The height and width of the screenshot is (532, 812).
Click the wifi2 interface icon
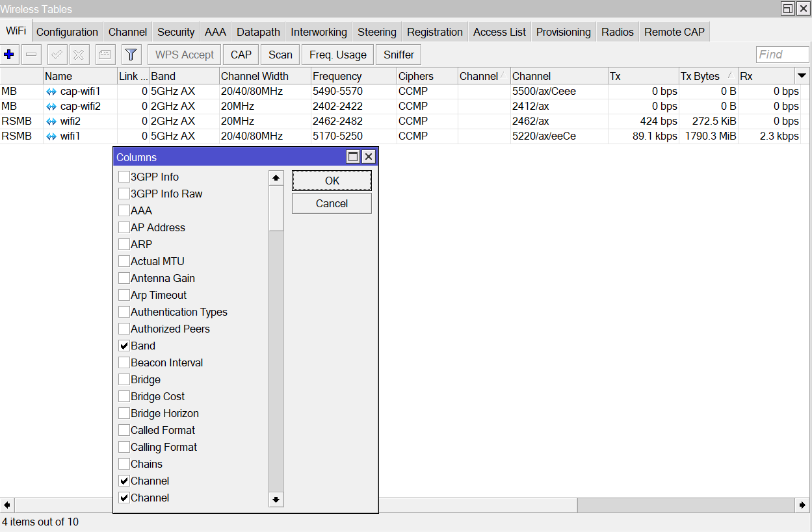51,121
